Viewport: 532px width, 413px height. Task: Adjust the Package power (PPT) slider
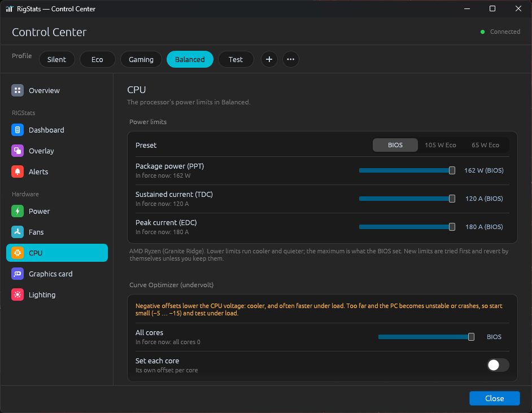tap(407, 170)
